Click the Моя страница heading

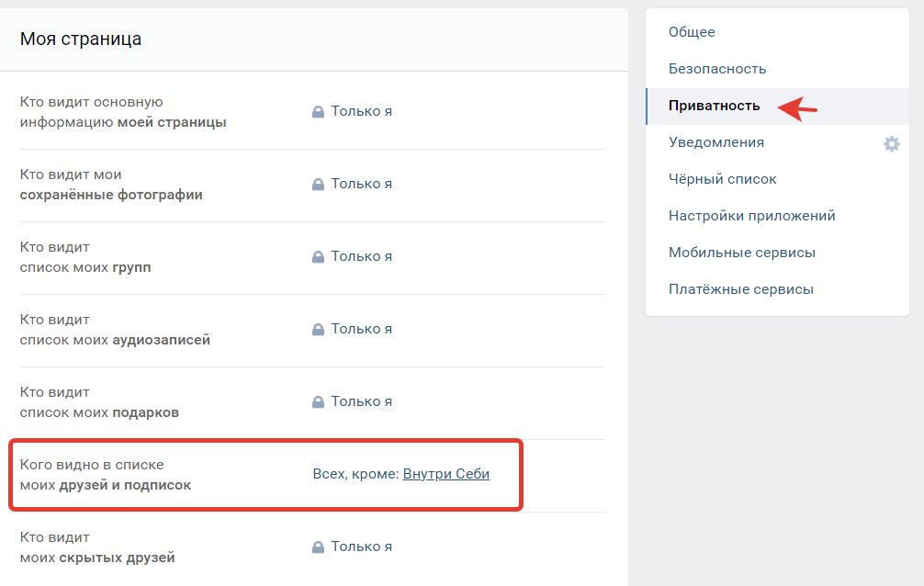[81, 39]
